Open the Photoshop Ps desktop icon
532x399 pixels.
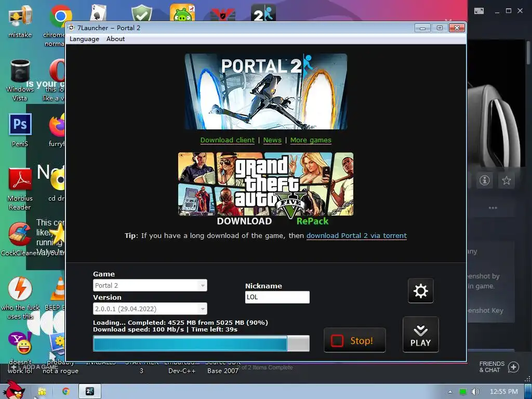[x=20, y=129]
